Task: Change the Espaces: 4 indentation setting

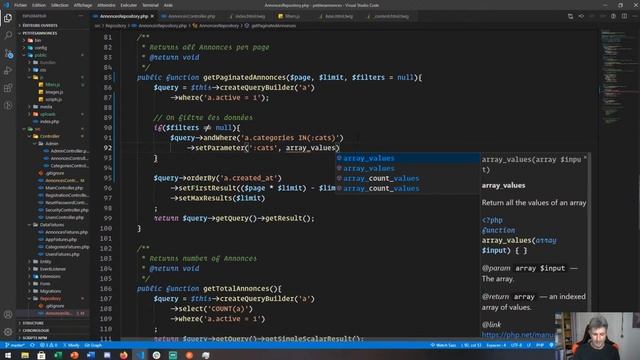Action: click(x=496, y=345)
